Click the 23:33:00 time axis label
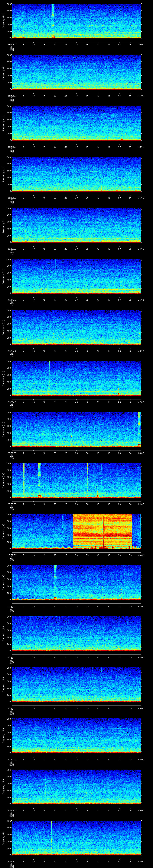 click(x=12, y=249)
